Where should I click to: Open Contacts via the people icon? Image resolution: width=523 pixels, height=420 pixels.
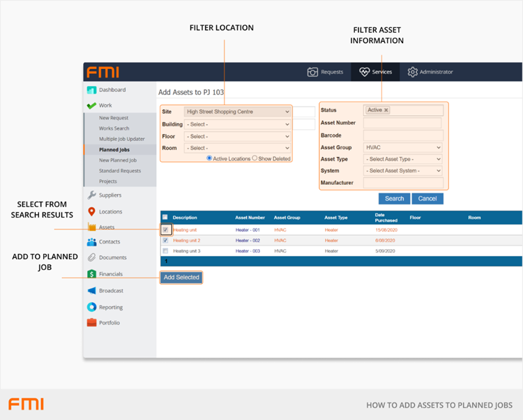click(x=91, y=241)
